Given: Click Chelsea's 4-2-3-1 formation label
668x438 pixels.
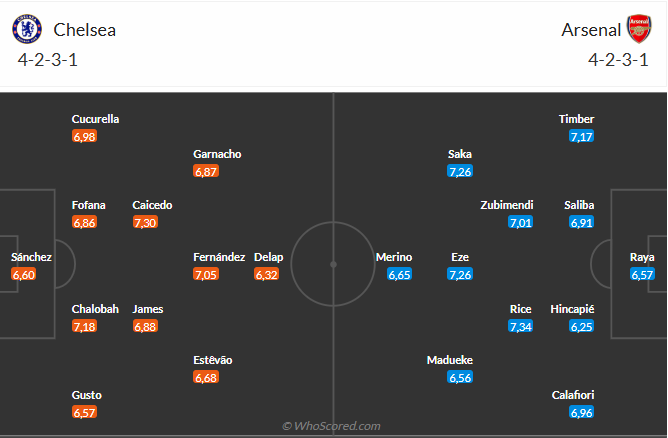Looking at the screenshot, I should click(x=48, y=60).
